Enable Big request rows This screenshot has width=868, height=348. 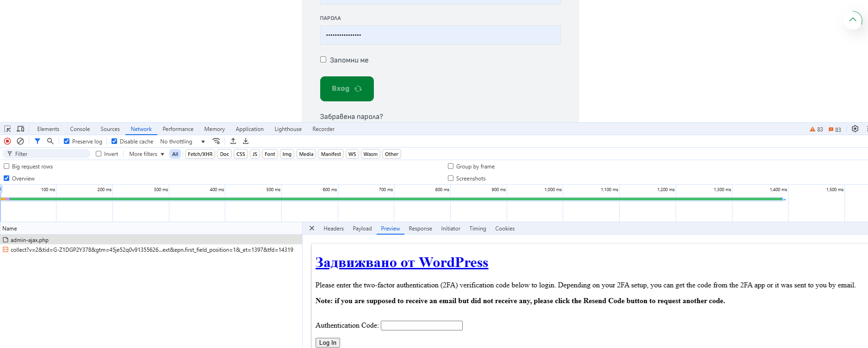6,166
